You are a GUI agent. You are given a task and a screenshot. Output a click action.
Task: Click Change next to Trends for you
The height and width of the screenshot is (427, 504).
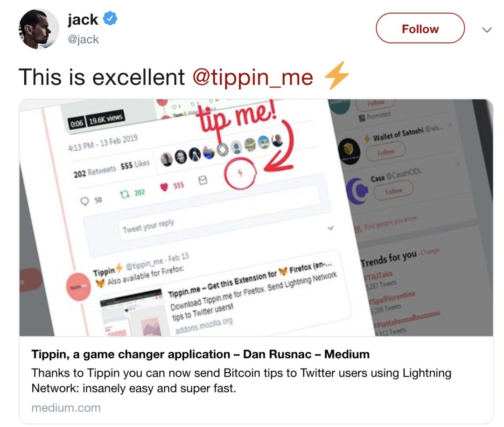(430, 252)
